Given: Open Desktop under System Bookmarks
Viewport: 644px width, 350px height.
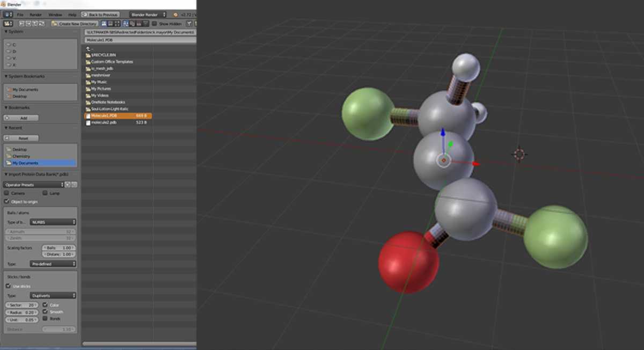Looking at the screenshot, I should [19, 97].
